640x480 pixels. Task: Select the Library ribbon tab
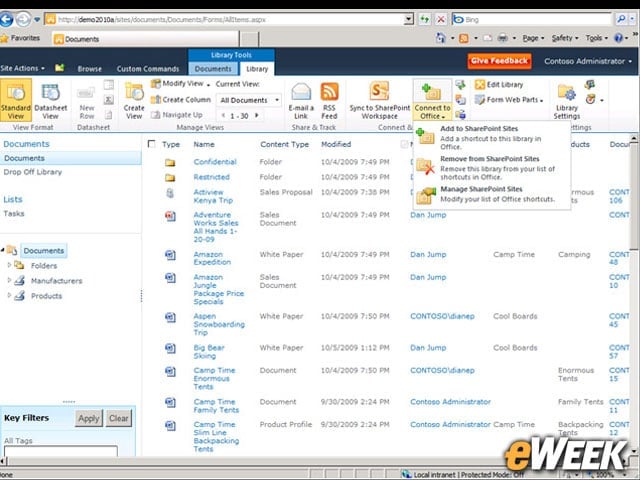click(257, 69)
